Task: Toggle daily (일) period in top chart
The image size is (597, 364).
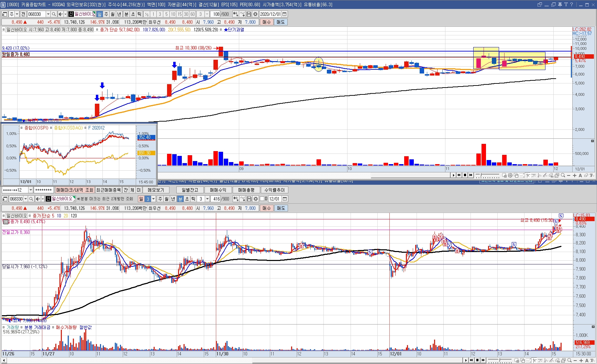Action: point(99,14)
